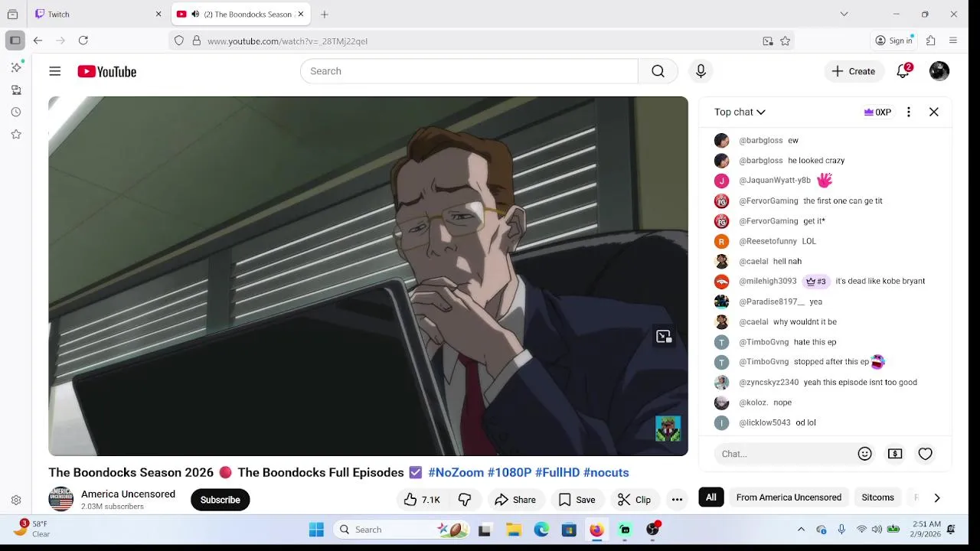The image size is (980, 551).
Task: Open America Uncensored channel avatar
Action: (61, 499)
